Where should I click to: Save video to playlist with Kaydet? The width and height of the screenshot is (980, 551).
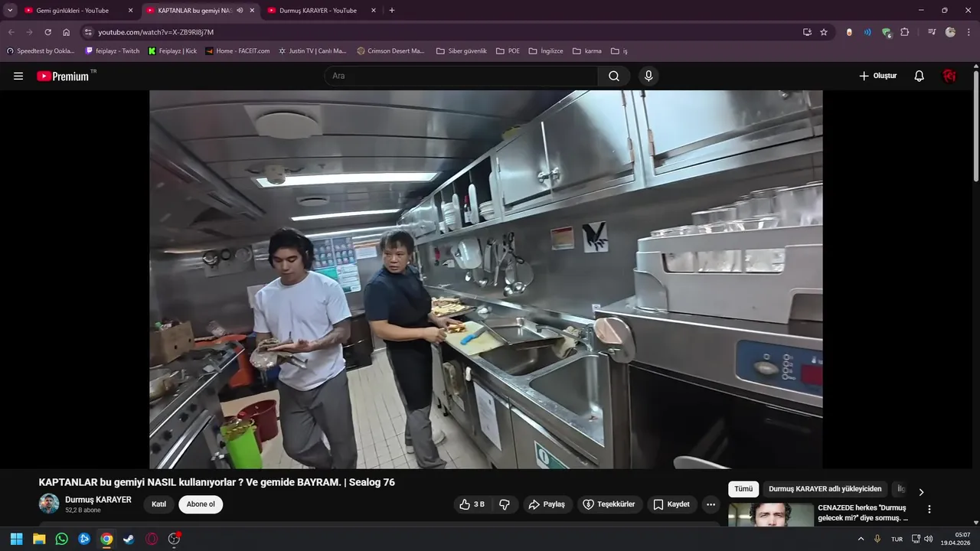(672, 504)
